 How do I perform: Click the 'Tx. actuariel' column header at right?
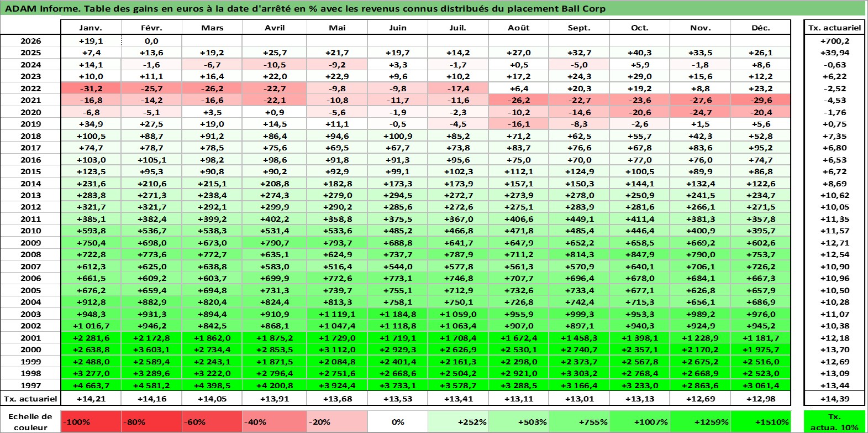point(834,28)
